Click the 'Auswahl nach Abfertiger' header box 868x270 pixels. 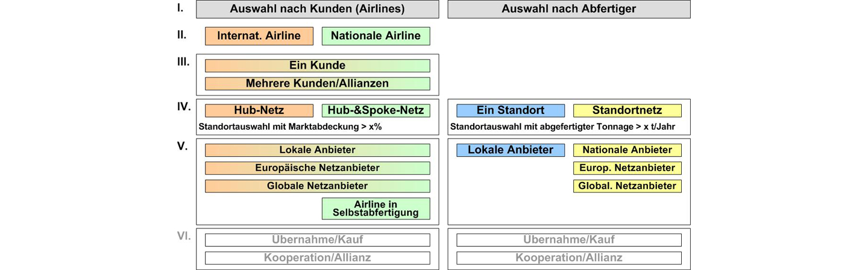point(569,9)
